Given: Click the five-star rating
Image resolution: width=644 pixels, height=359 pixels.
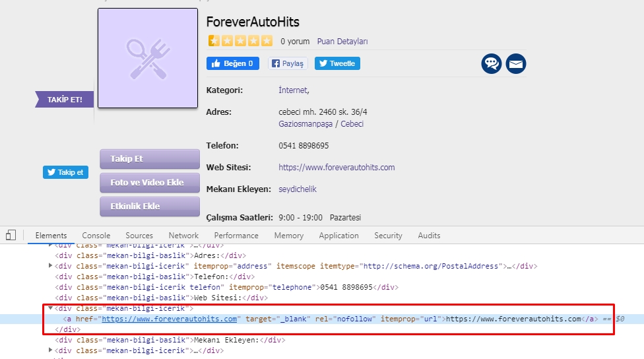Looking at the screenshot, I should [x=240, y=41].
